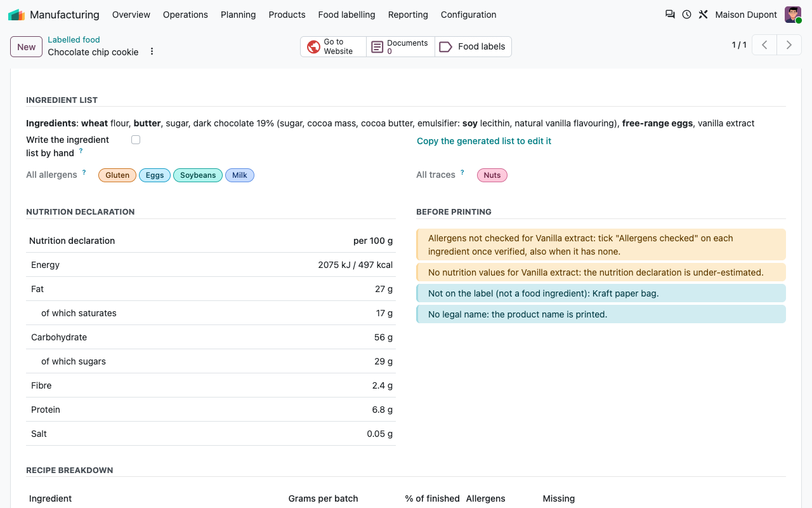Select the Gluten allergen tag
Viewport: 812px width, 508px height.
117,175
